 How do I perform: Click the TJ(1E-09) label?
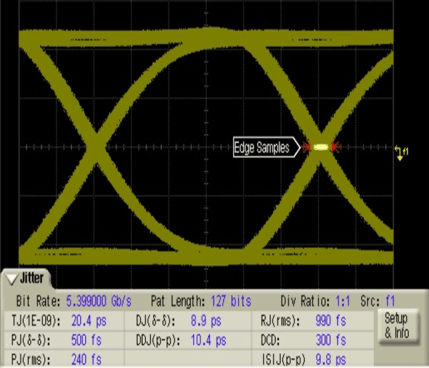(36, 321)
